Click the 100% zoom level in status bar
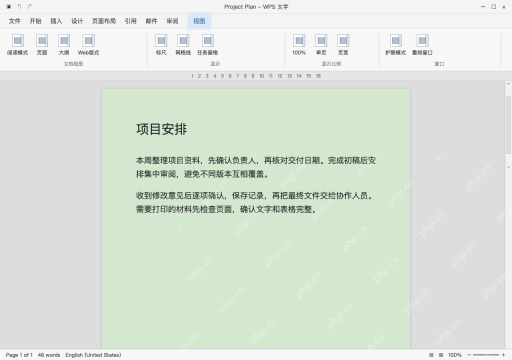 (x=455, y=355)
